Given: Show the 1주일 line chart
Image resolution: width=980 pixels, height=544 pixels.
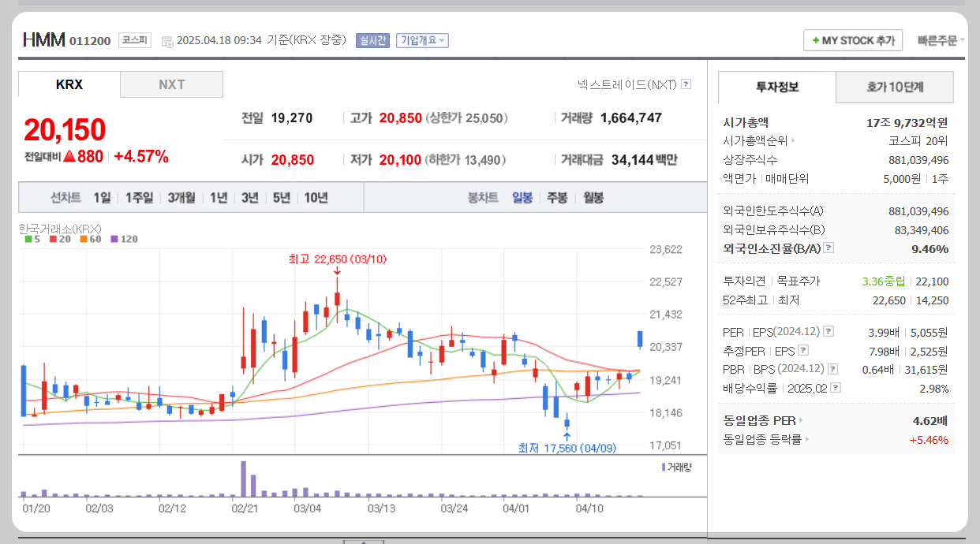Looking at the screenshot, I should (x=139, y=198).
